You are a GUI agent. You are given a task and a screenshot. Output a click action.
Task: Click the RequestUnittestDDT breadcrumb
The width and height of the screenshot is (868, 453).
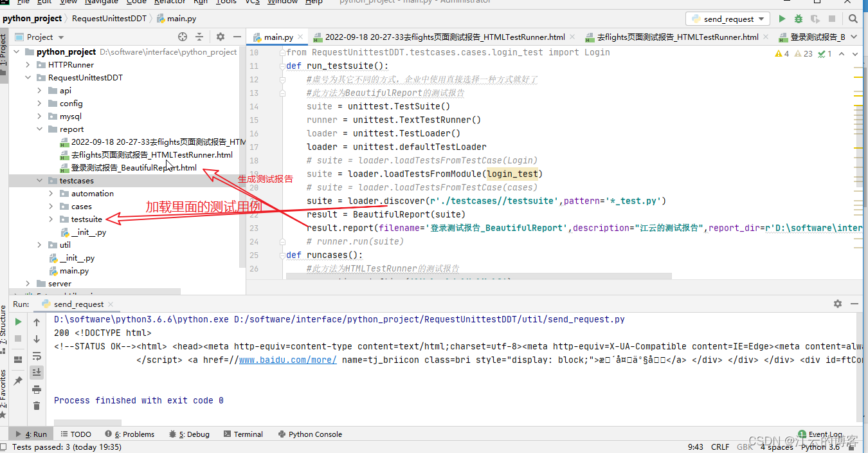[109, 19]
